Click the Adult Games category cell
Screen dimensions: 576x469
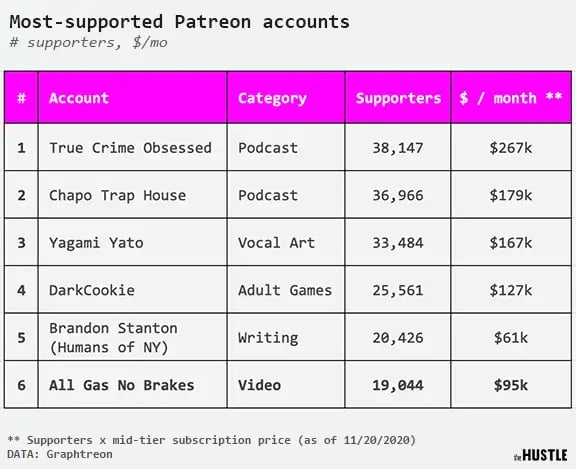pyautogui.click(x=286, y=290)
